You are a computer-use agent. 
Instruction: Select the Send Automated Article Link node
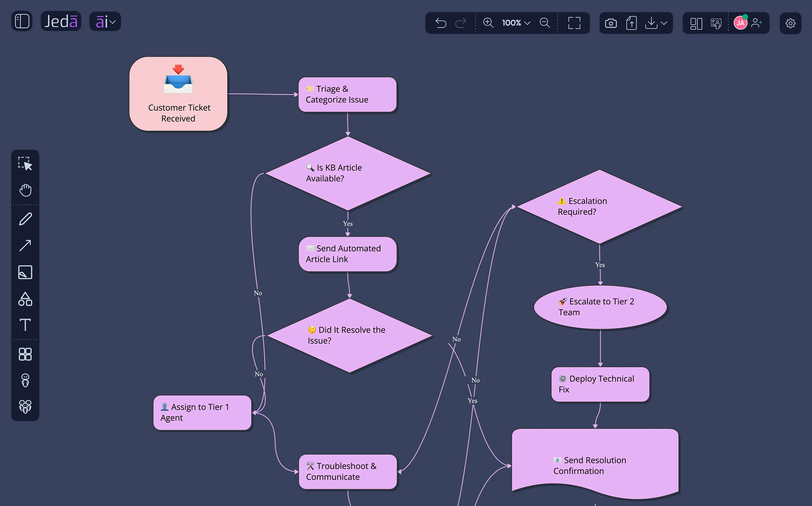[x=347, y=254]
